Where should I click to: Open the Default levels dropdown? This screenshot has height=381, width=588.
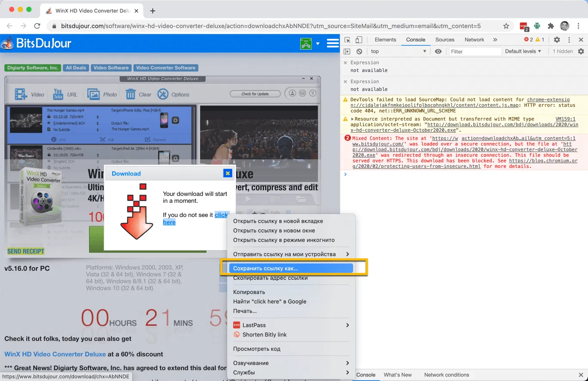pyautogui.click(x=523, y=51)
